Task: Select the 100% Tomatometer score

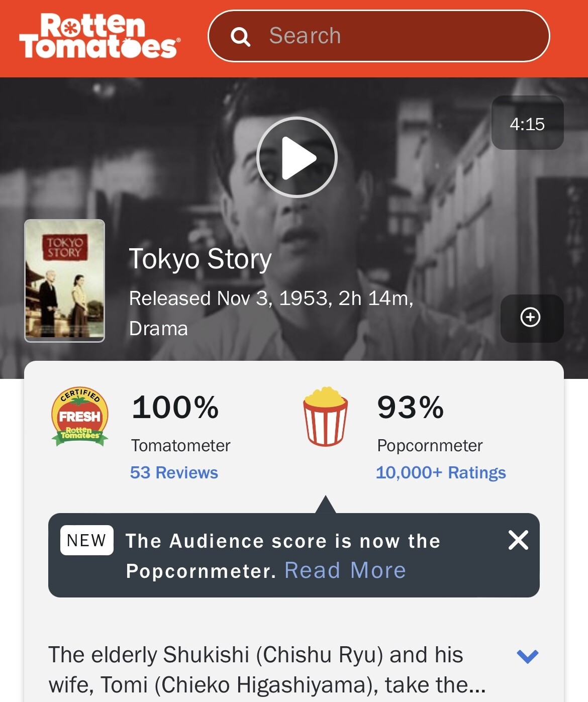Action: [175, 407]
